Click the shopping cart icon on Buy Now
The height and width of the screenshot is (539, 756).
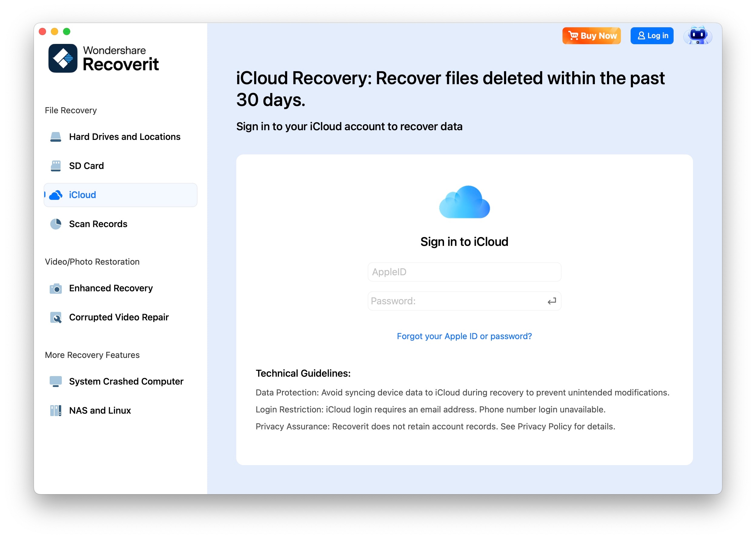(573, 35)
